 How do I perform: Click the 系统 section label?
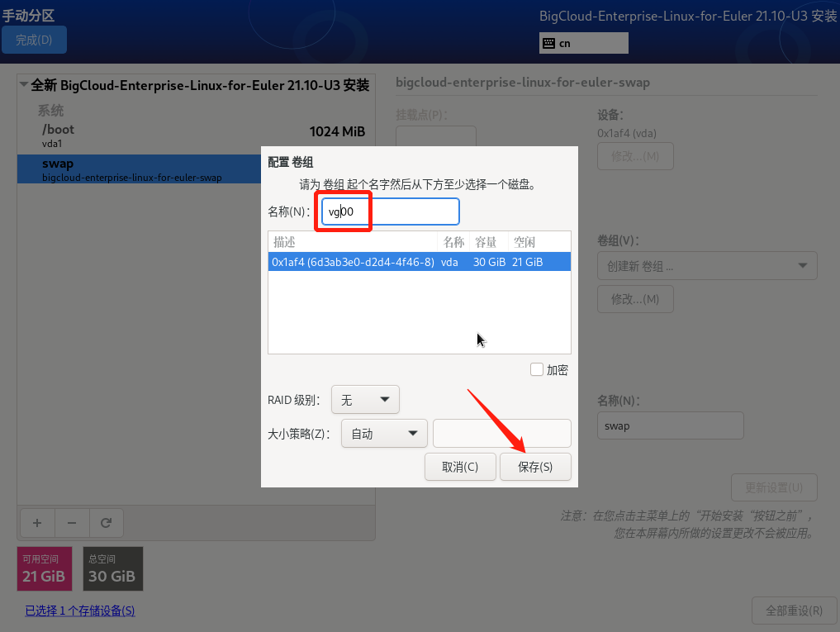point(50,111)
